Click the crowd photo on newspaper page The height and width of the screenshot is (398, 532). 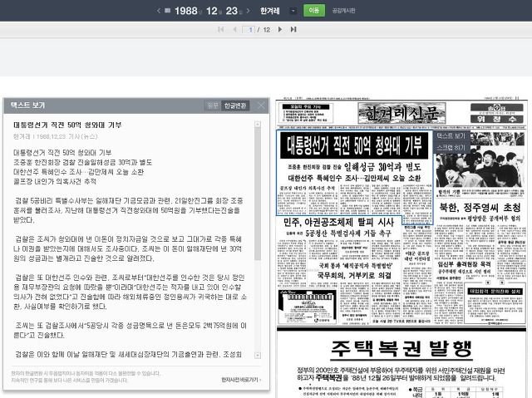click(x=480, y=160)
